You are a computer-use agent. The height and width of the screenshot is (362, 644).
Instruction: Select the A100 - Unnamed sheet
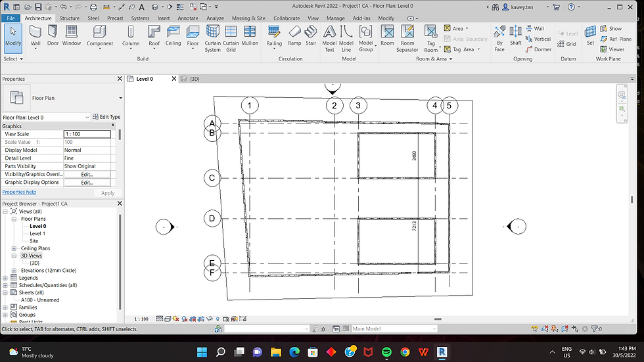(x=40, y=300)
